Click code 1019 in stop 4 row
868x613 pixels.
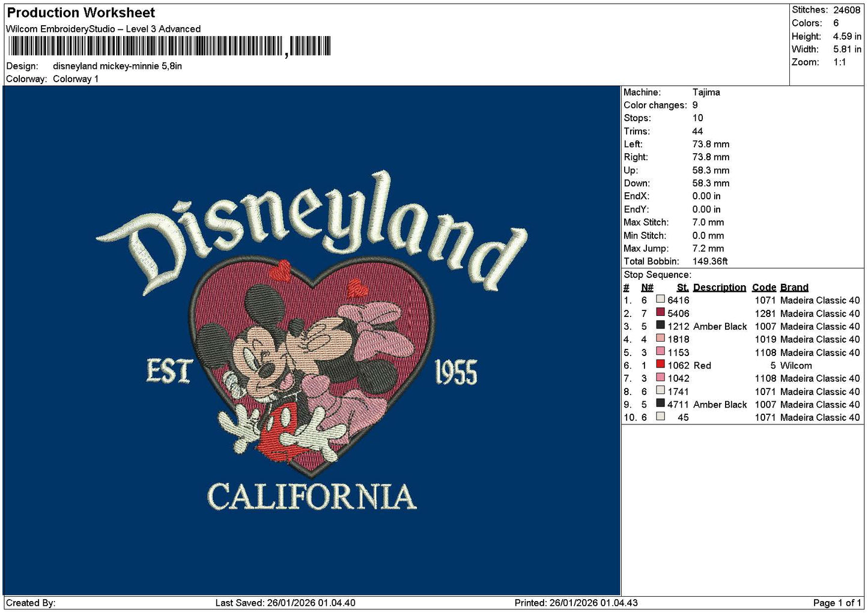pyautogui.click(x=765, y=339)
